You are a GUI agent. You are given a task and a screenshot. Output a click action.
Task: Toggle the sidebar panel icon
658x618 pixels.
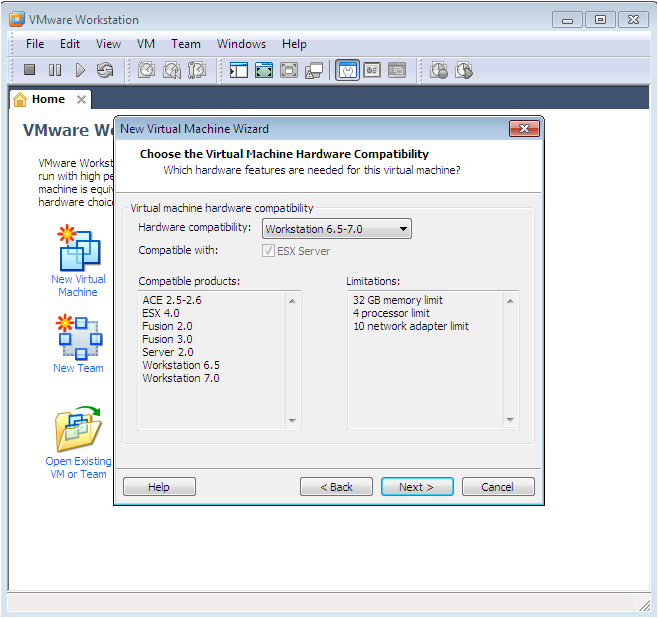pos(239,70)
